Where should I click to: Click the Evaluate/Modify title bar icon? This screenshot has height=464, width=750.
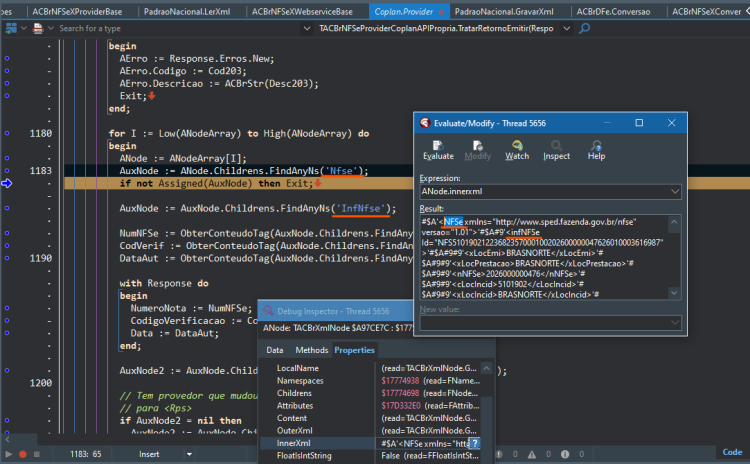(x=425, y=123)
